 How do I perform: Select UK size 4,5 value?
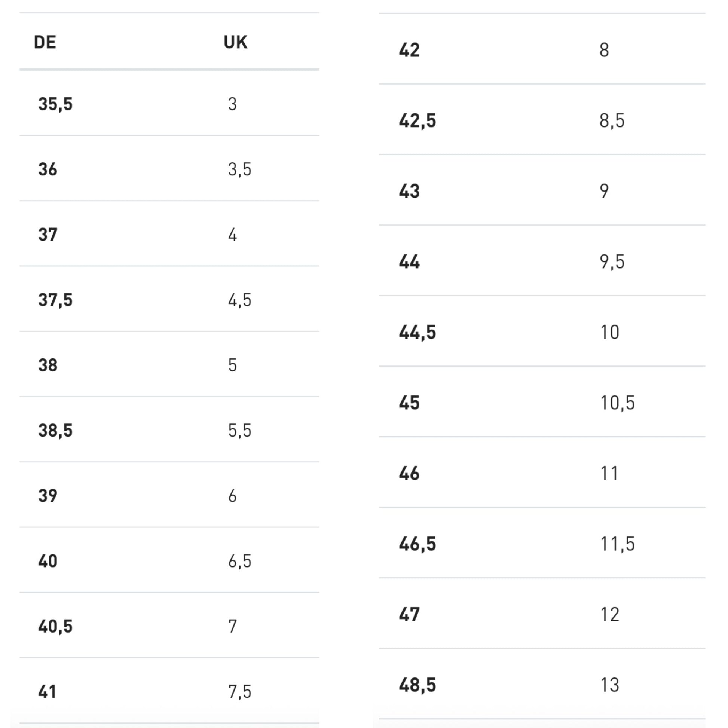[x=240, y=300]
